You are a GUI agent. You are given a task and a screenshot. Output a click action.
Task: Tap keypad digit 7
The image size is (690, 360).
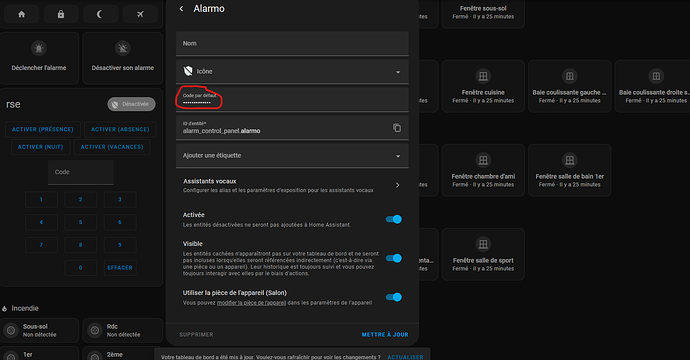[41, 245]
